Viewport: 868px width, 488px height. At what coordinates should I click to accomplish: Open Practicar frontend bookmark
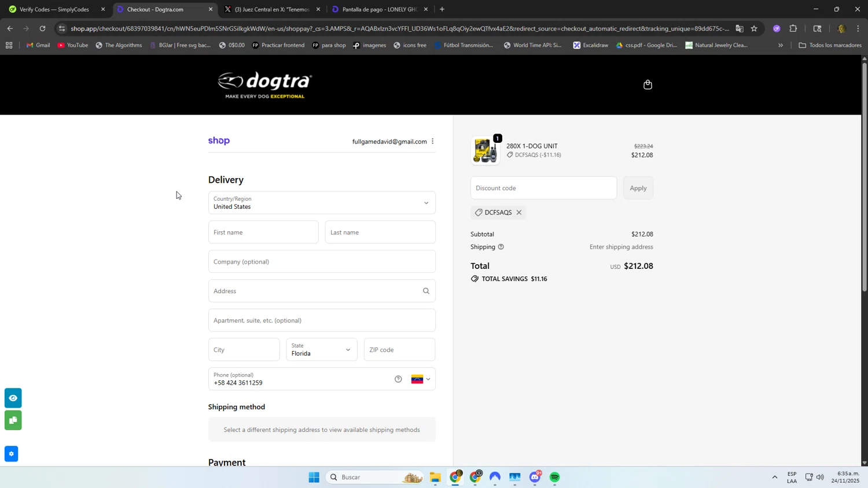(278, 45)
